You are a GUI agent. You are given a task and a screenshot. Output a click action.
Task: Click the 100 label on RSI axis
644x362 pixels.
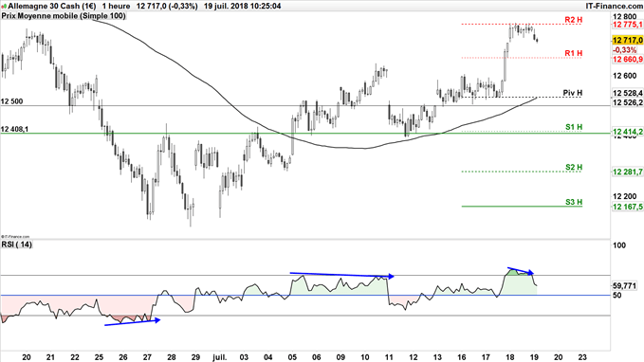coord(619,245)
